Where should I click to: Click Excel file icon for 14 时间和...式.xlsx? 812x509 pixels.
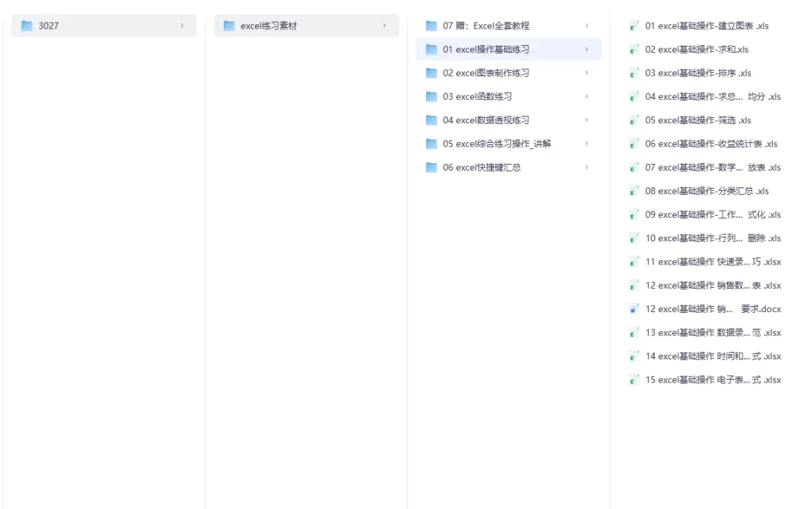(x=634, y=356)
